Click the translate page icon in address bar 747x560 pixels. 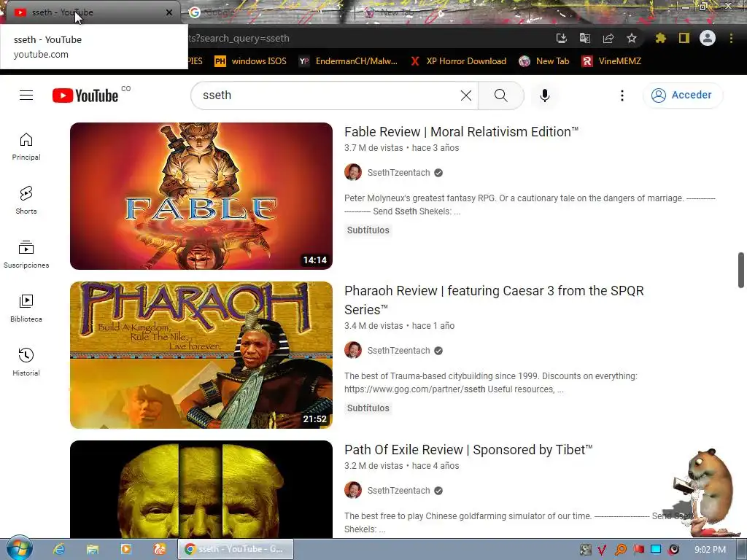click(584, 38)
